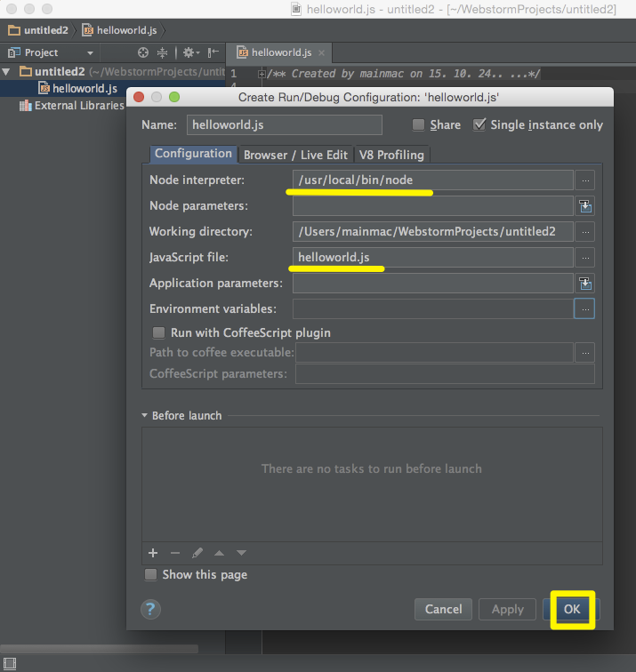Click the collapse all icon in Project toolbar
Viewport: 636px width, 672px height.
point(162,52)
